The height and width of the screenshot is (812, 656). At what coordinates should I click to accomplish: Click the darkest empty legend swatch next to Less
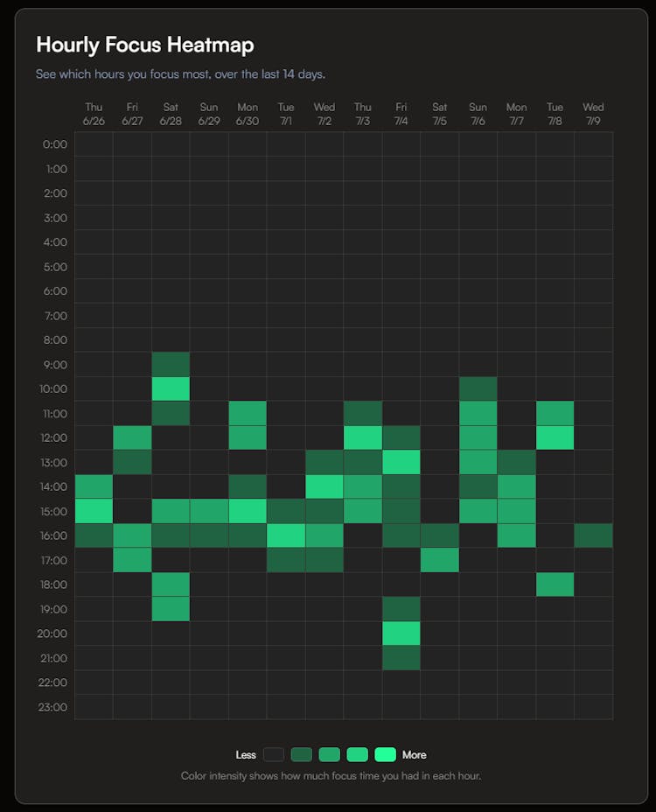pyautogui.click(x=273, y=754)
